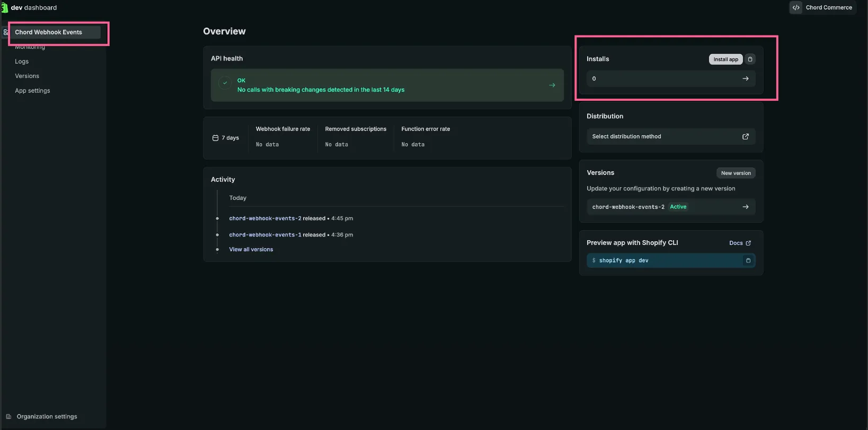
Task: Open installs details via the arrow icon
Action: (x=746, y=78)
